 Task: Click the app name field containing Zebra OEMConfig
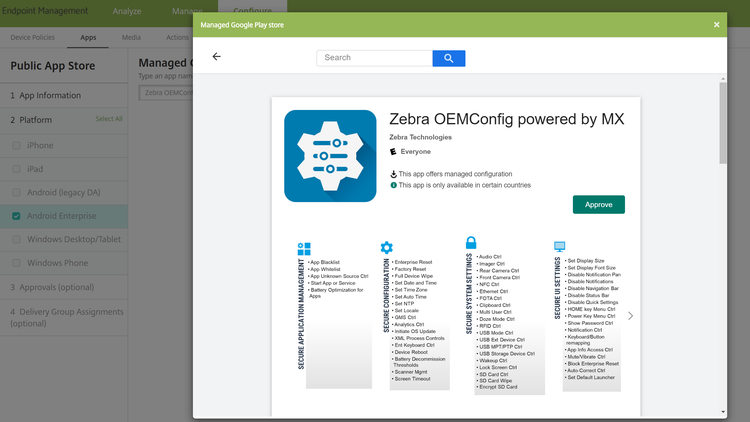click(x=166, y=93)
